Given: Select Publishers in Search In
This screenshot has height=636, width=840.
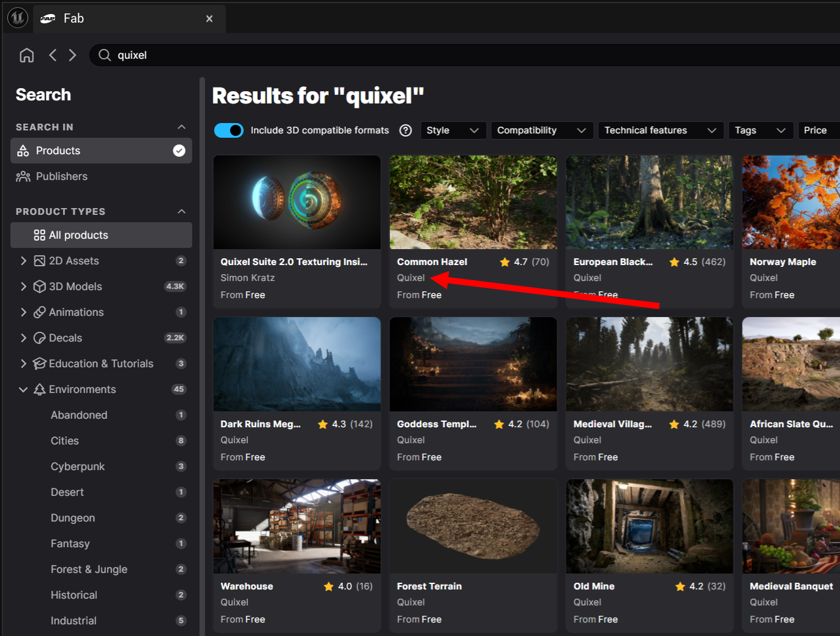Looking at the screenshot, I should 101,176.
